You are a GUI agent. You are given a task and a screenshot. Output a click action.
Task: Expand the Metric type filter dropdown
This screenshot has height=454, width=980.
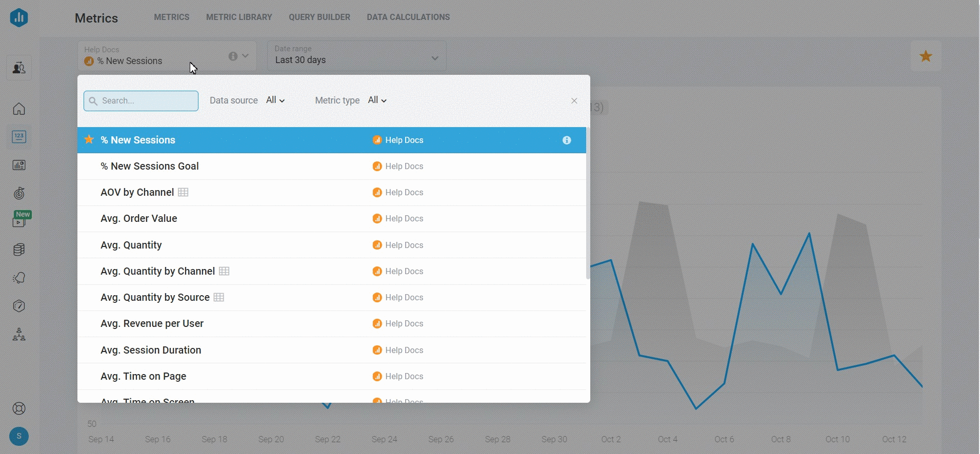[377, 100]
